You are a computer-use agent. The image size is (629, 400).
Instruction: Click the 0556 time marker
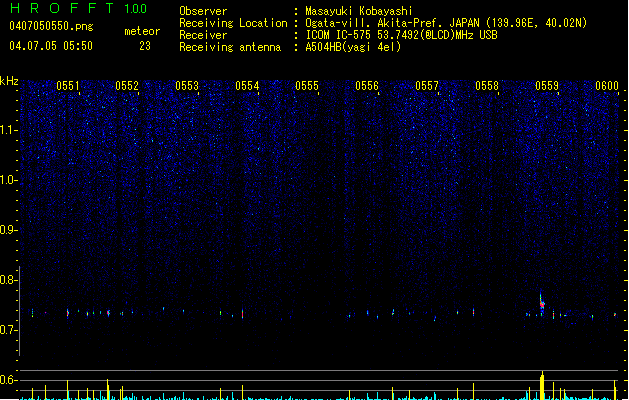click(367, 86)
